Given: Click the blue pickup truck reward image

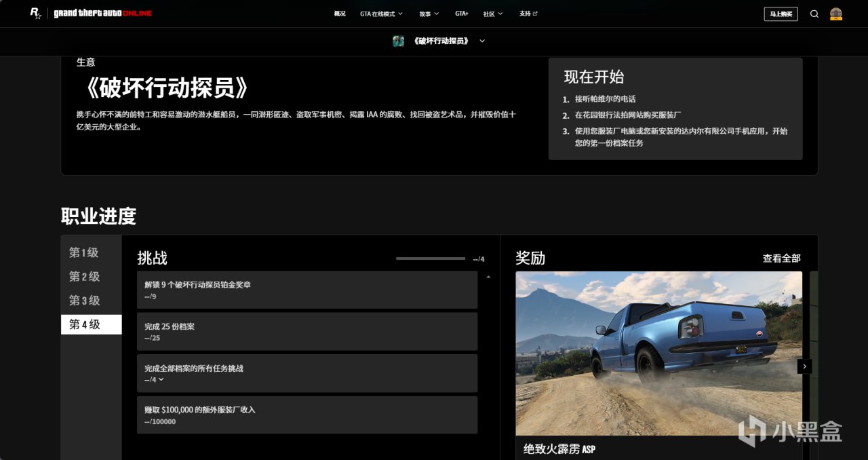Looking at the screenshot, I should [x=658, y=353].
